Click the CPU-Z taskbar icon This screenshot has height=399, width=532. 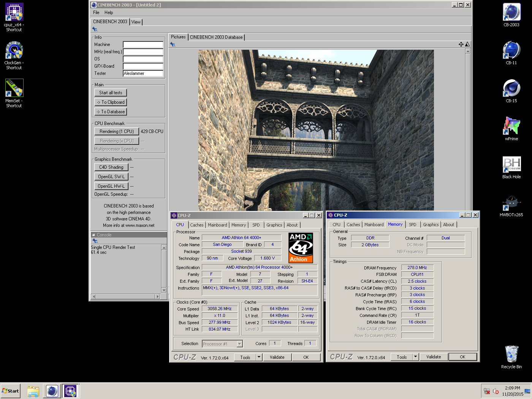pos(70,391)
